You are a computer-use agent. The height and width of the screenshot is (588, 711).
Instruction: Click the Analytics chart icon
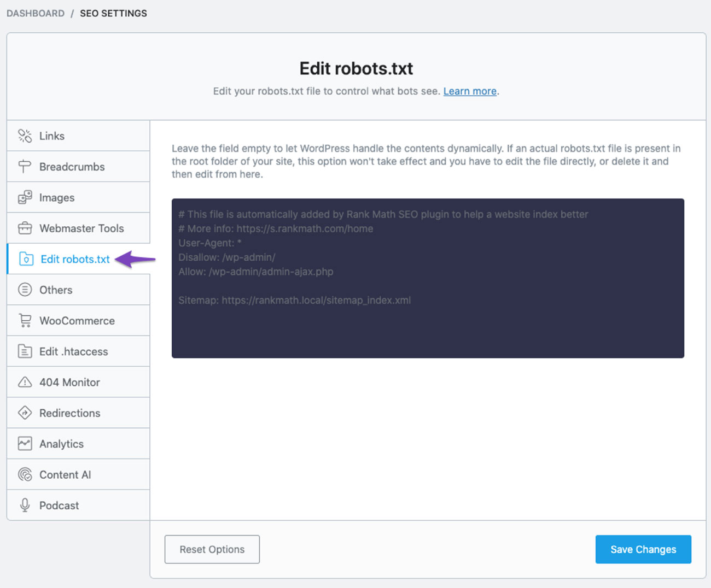click(25, 444)
